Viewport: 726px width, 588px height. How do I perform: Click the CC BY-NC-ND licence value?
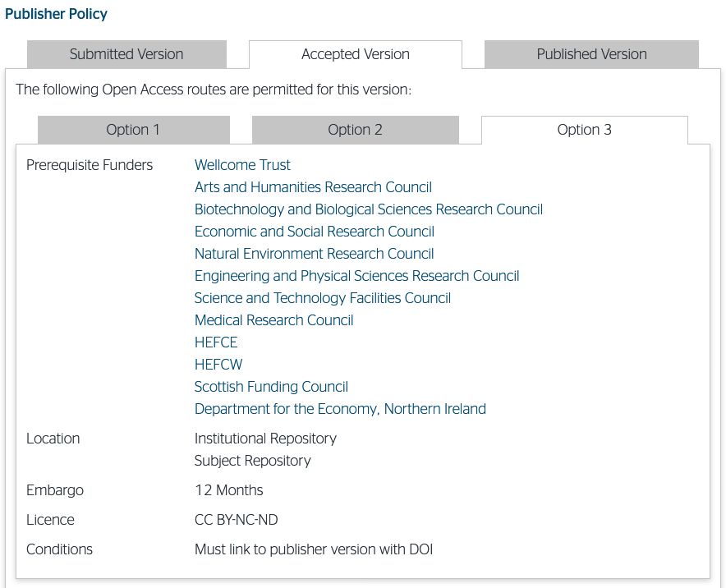[x=237, y=520]
